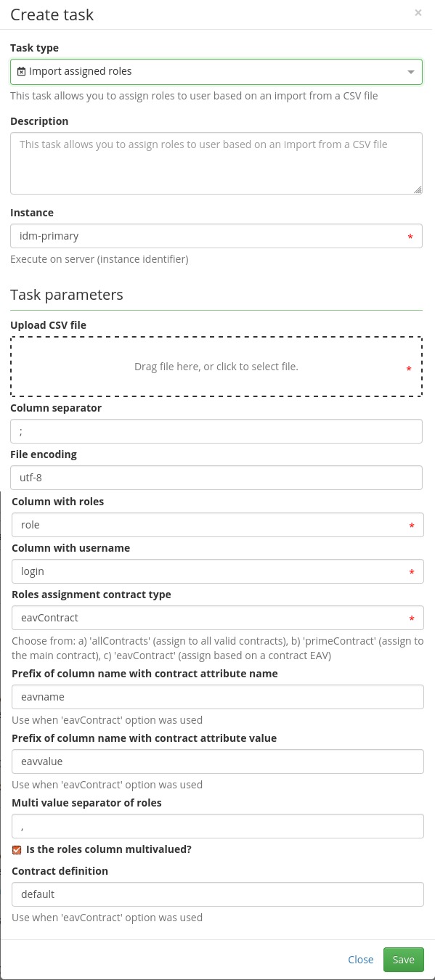
Task: Focus the eavname prefix field
Action: [218, 697]
